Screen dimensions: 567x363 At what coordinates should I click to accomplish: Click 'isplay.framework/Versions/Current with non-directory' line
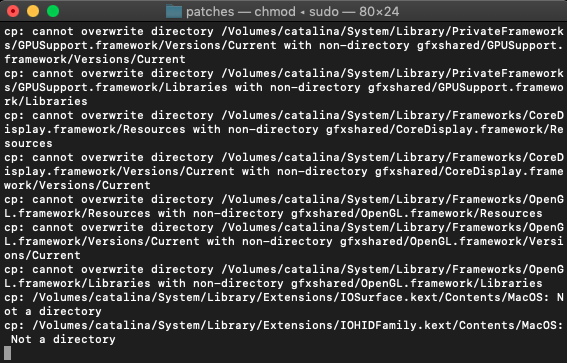point(284,171)
